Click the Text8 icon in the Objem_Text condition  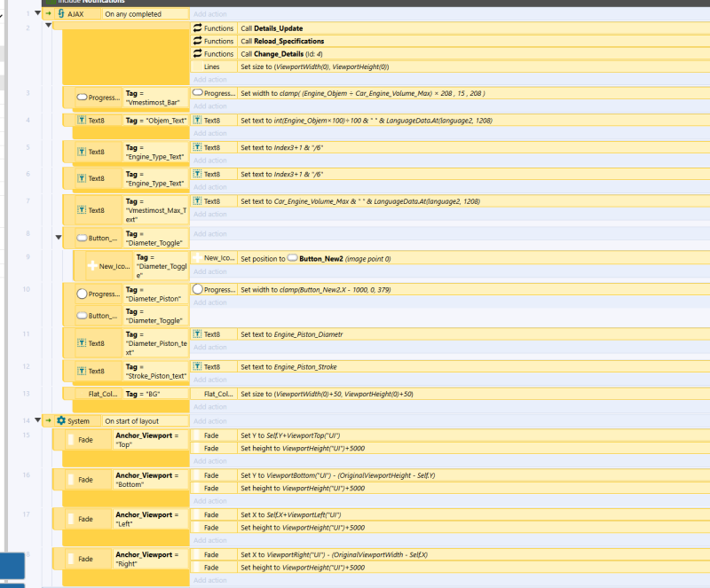(x=82, y=120)
